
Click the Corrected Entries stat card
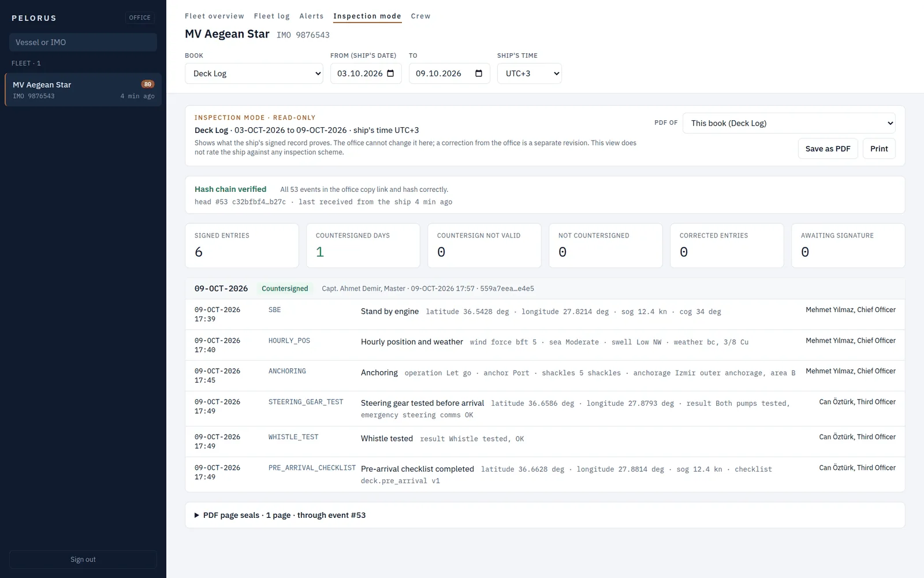[x=727, y=246]
